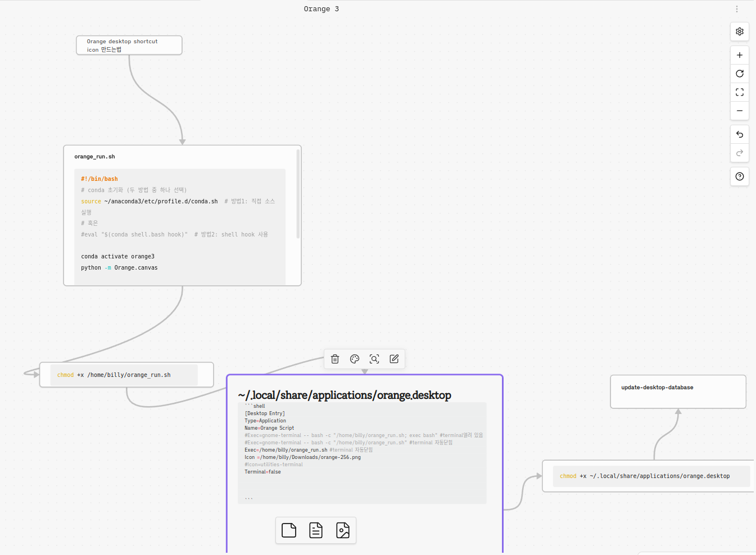The height and width of the screenshot is (555, 756).
Task: Redo the canvas action
Action: pos(740,153)
